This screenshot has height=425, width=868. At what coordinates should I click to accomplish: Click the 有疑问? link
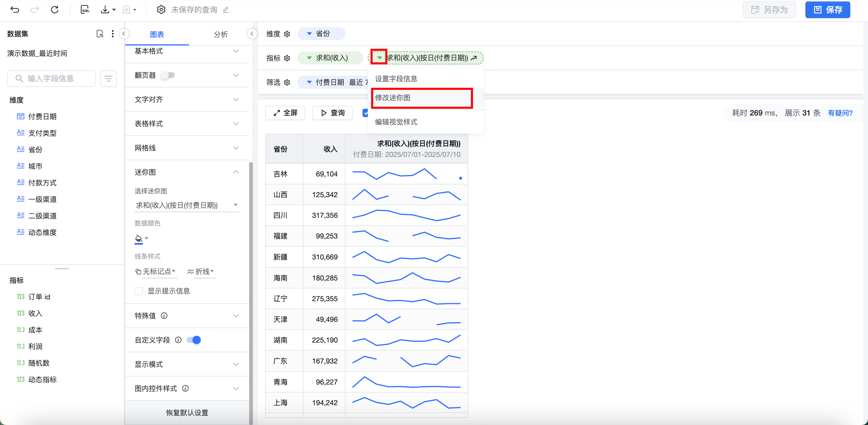tap(840, 113)
